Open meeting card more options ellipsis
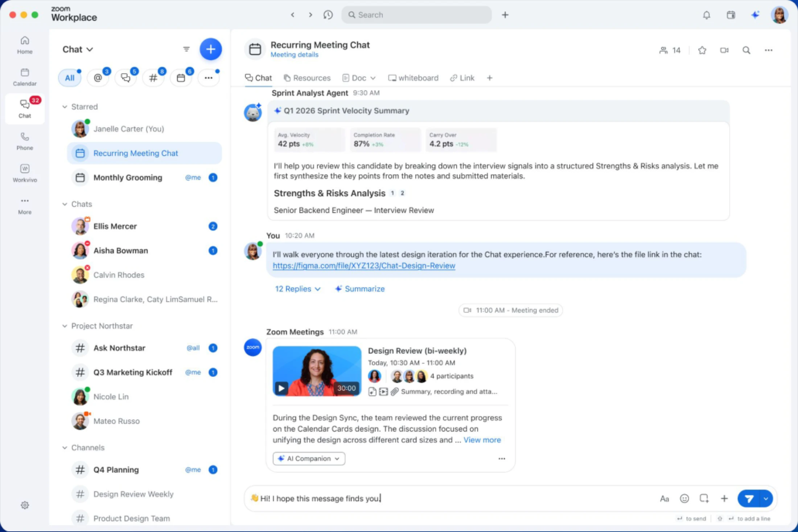 502,458
